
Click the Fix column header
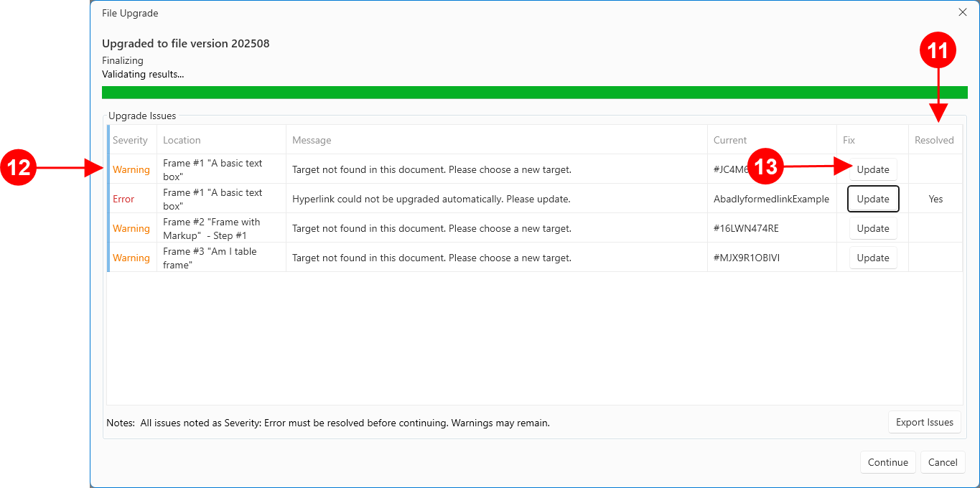coord(849,140)
